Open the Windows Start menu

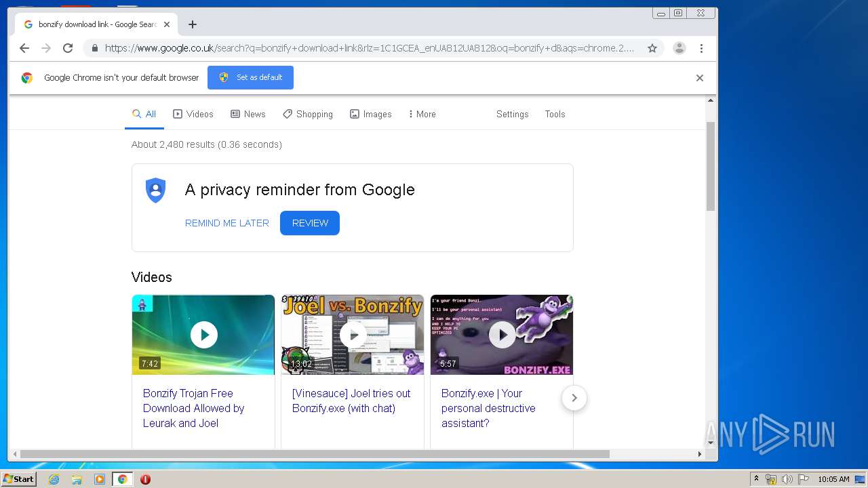pyautogui.click(x=18, y=479)
